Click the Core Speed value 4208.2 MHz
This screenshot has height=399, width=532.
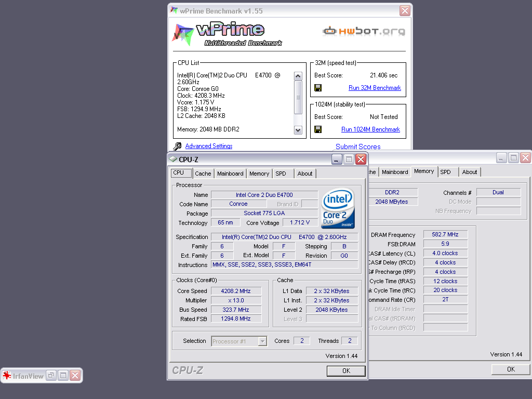[236, 291]
